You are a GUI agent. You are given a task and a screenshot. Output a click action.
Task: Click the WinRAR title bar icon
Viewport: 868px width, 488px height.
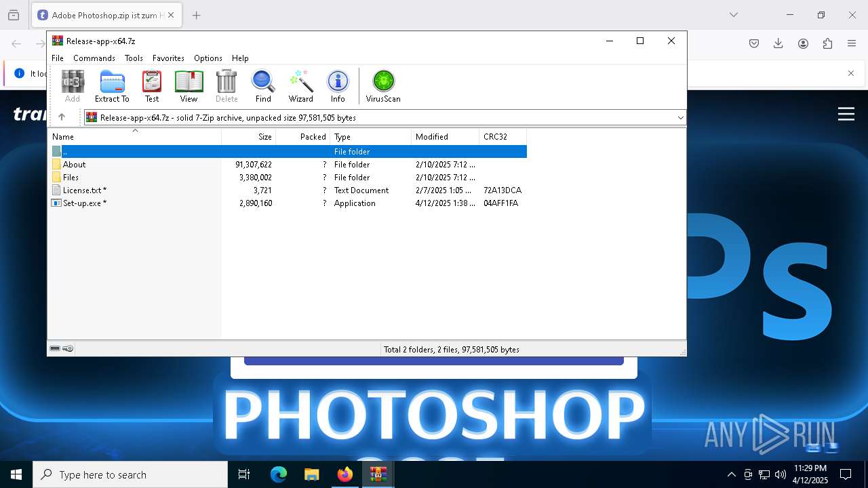click(x=58, y=41)
